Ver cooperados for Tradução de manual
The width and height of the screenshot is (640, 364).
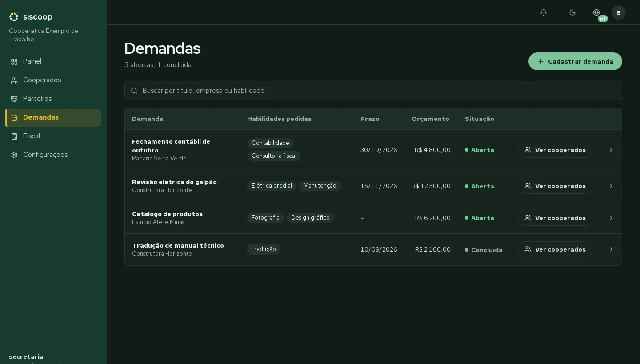[555, 249]
